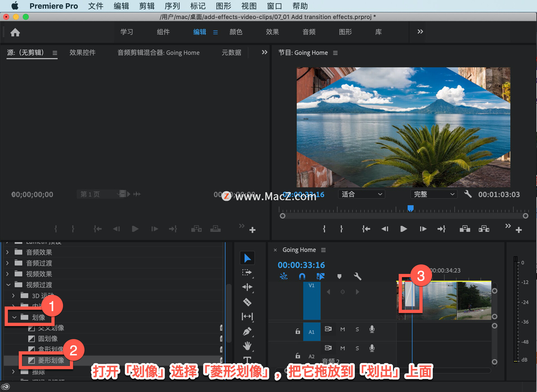Screen dimensions: 537x392
Task: Go to In point in program monitor
Action: (366, 229)
